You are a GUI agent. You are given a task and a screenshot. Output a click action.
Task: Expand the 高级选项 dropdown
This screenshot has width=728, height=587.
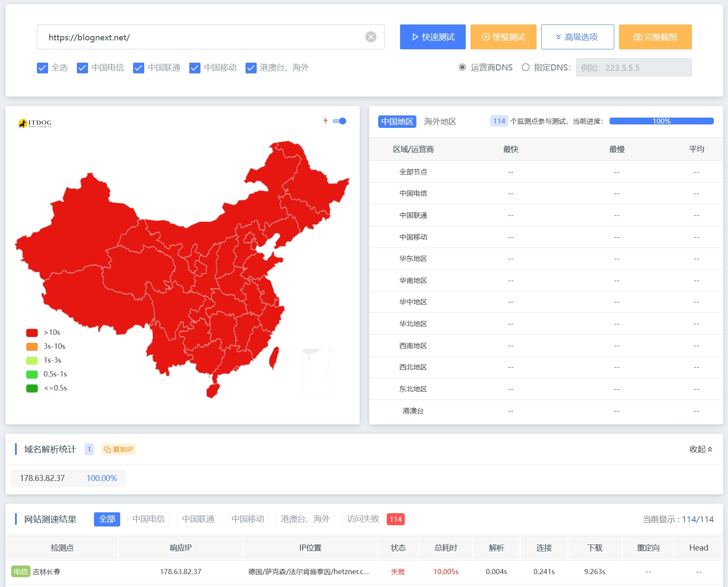tap(577, 37)
